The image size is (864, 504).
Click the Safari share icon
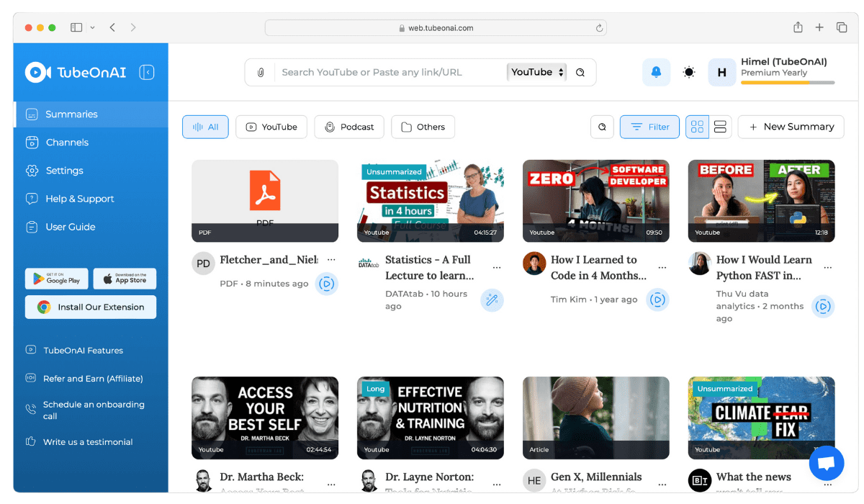pyautogui.click(x=798, y=27)
